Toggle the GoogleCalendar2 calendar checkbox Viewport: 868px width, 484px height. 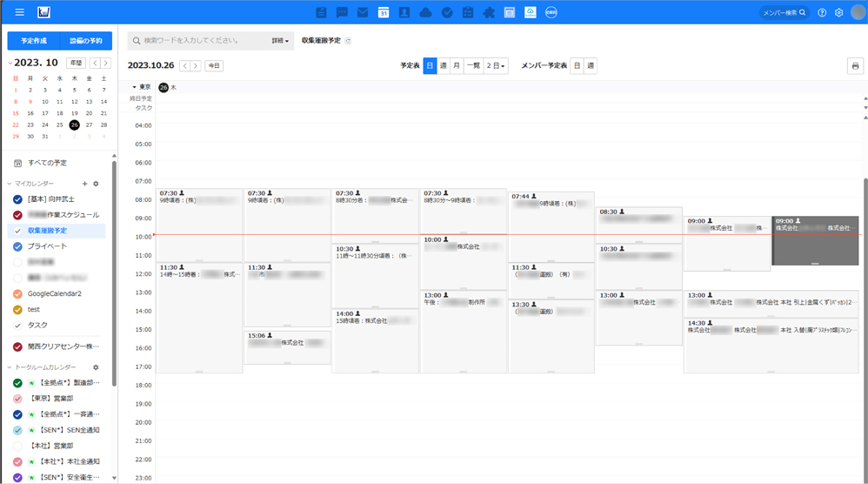click(18, 293)
